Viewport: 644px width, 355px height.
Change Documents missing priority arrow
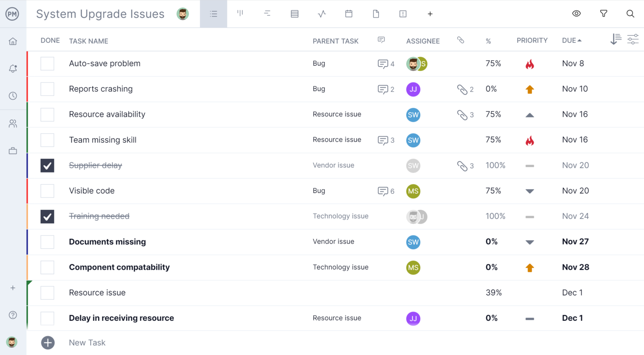point(530,242)
